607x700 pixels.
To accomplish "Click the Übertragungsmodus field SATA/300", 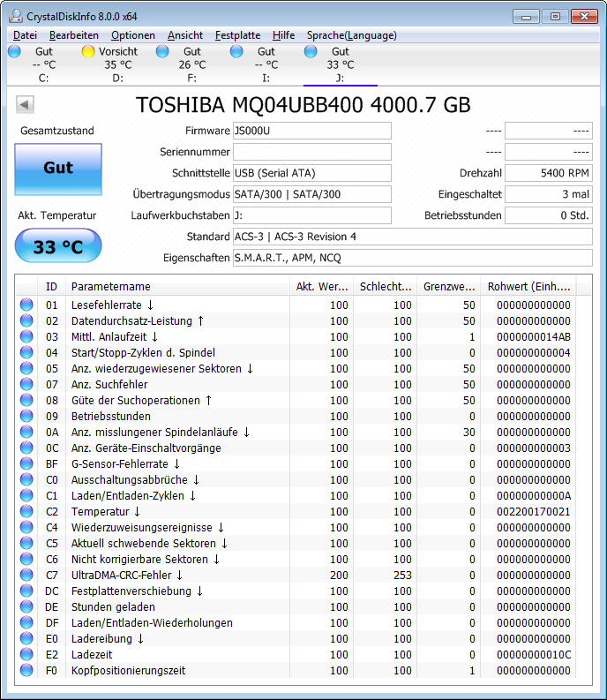I will [x=312, y=194].
